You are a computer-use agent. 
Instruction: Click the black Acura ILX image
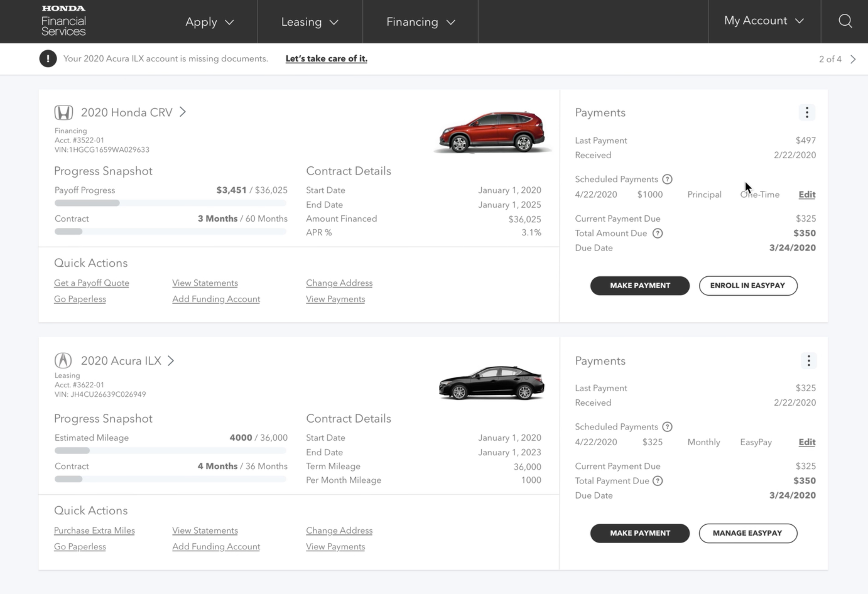pyautogui.click(x=492, y=382)
